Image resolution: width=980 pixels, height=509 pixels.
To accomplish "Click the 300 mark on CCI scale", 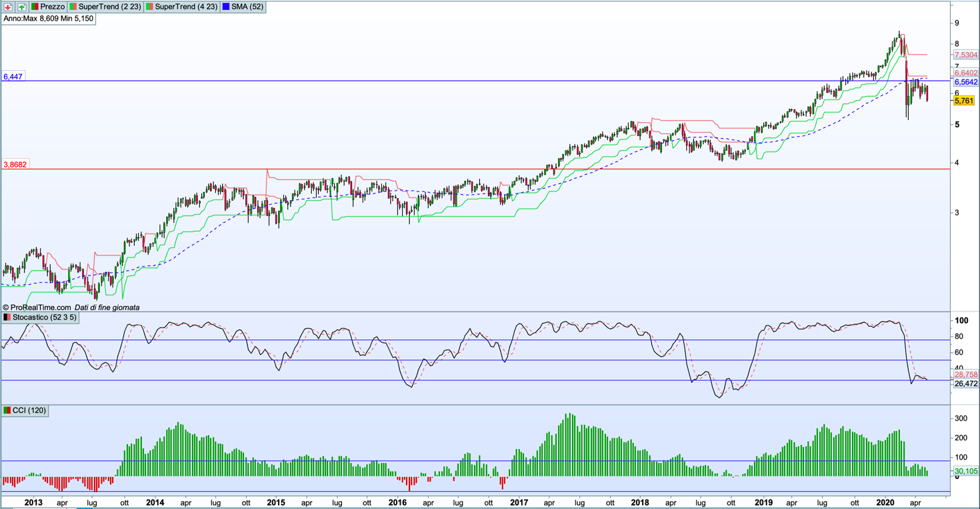I will coord(961,418).
